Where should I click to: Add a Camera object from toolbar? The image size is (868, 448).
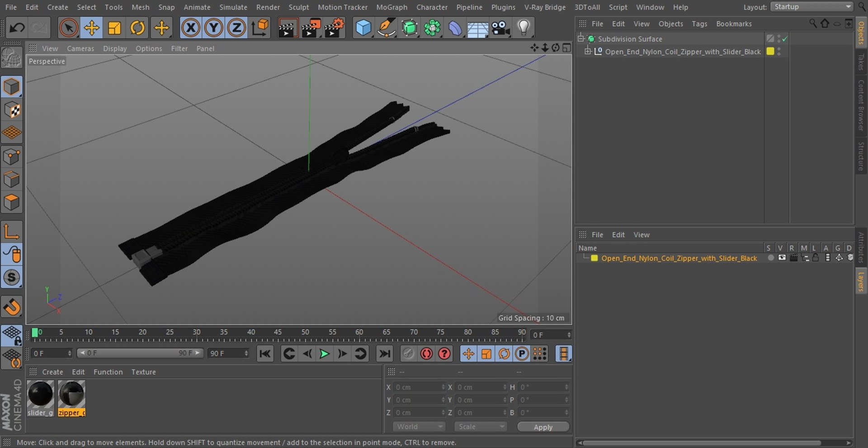tap(500, 28)
